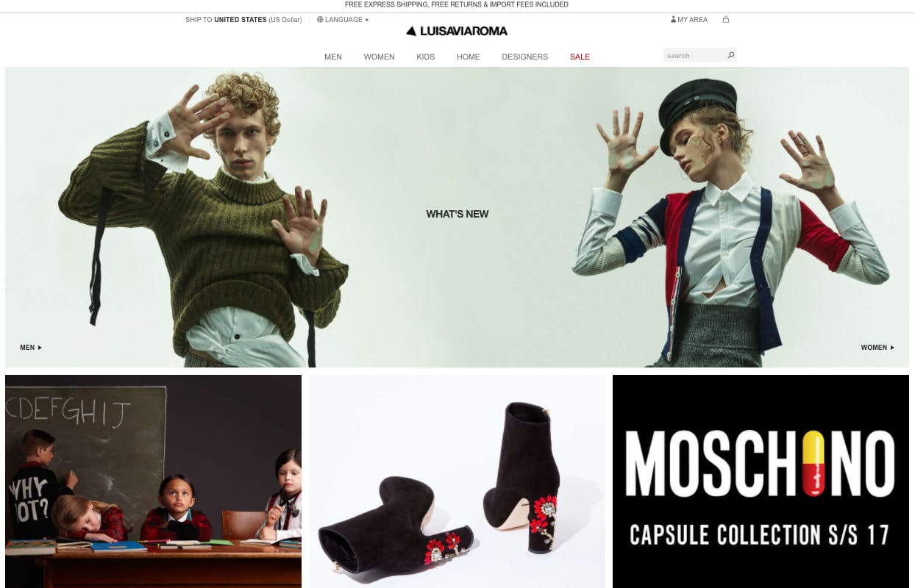Follow the MEN arrow link on banner
Screen dimensions: 915x588
click(x=31, y=348)
